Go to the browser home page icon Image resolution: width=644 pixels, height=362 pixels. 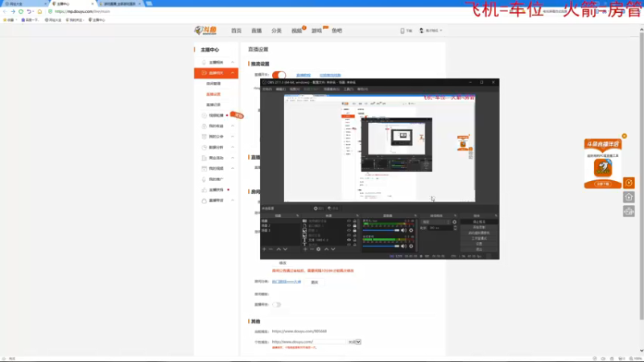tap(39, 11)
